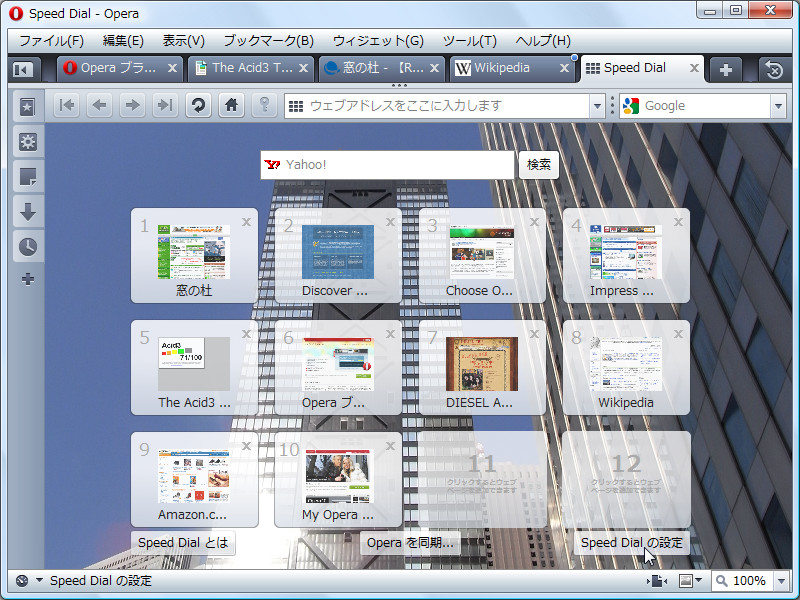Open the Bookmarks panel star icon

click(x=28, y=107)
